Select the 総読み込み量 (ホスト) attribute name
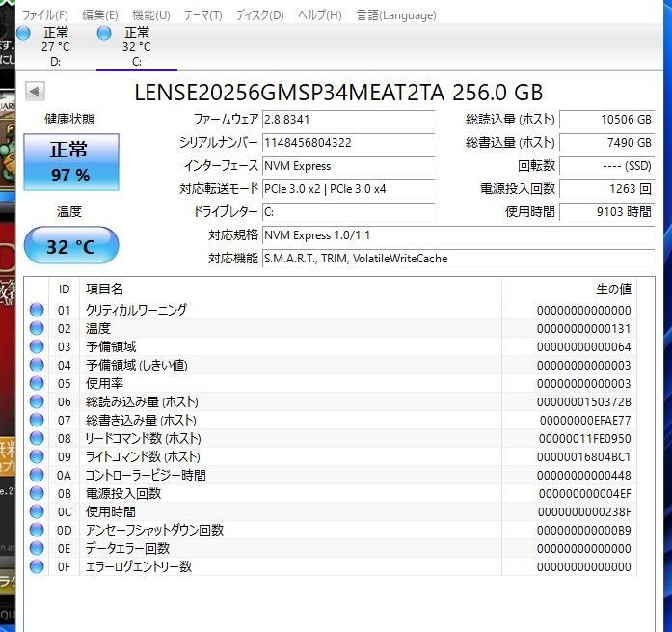Screen dimensions: 672x632 tap(142, 401)
